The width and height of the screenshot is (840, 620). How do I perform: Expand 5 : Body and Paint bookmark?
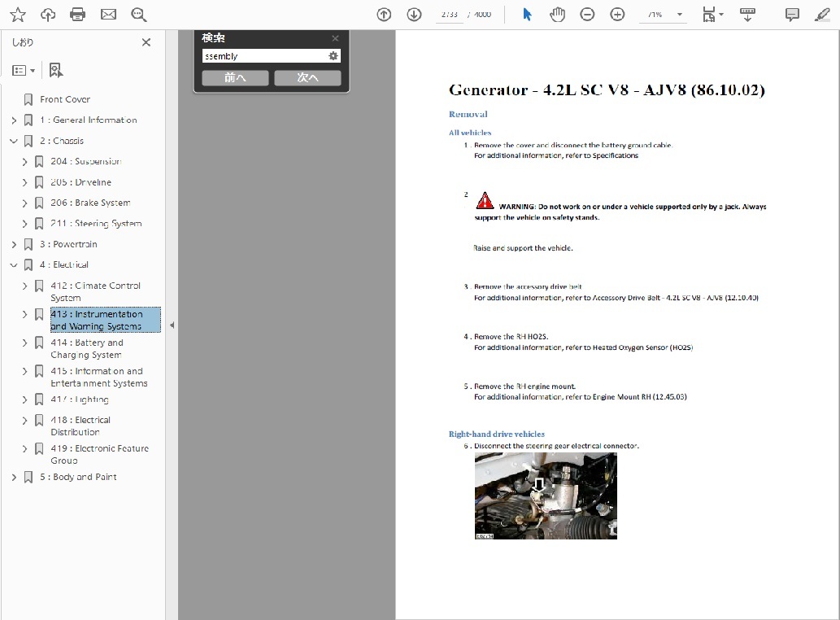(x=14, y=477)
